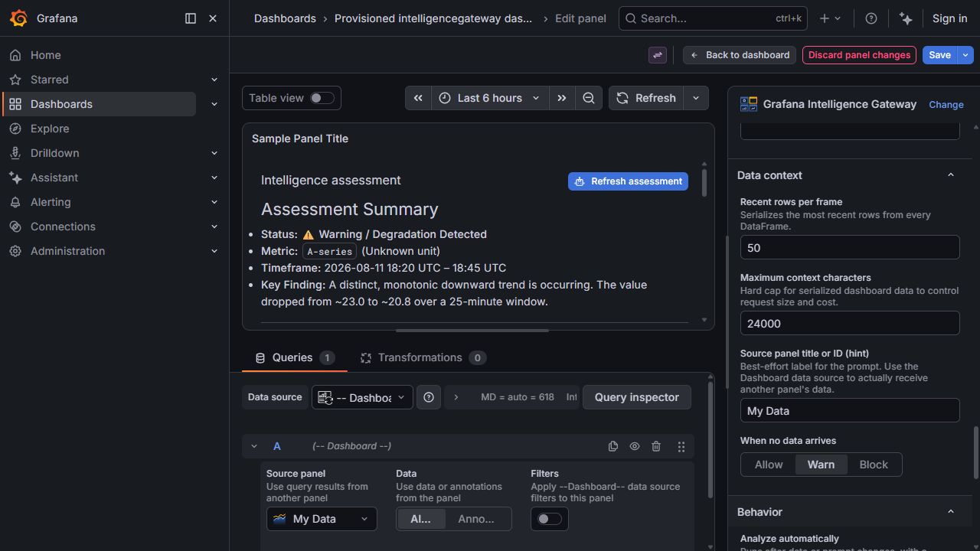Image resolution: width=980 pixels, height=551 pixels.
Task: Delete query A with trash icon
Action: [x=656, y=446]
